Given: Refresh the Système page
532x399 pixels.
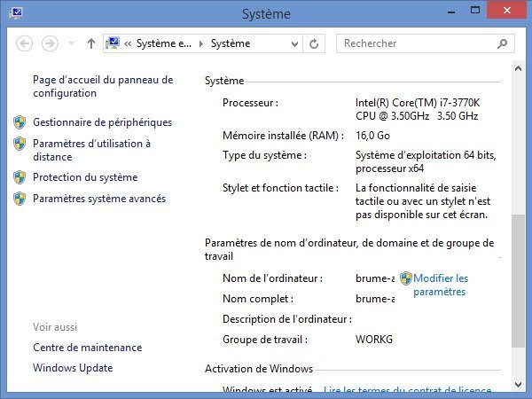Looking at the screenshot, I should pyautogui.click(x=314, y=43).
